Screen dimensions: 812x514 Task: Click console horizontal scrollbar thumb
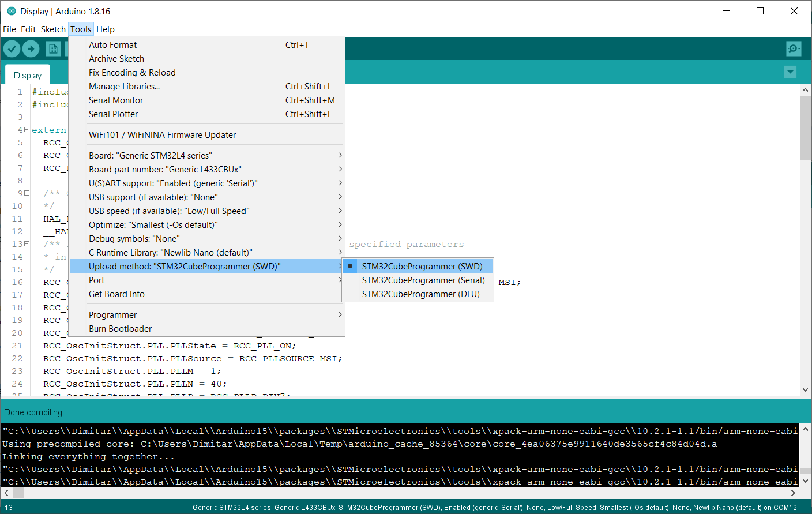coord(18,493)
